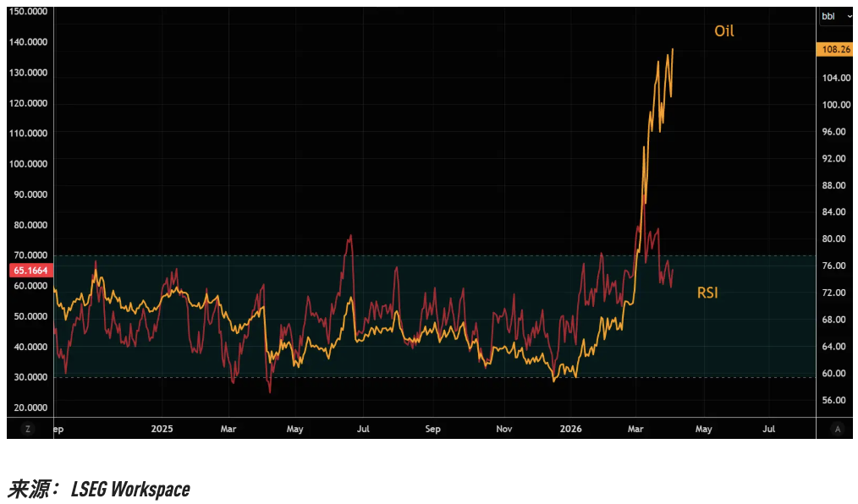Click the 100.0000 label on left axis

click(x=30, y=164)
